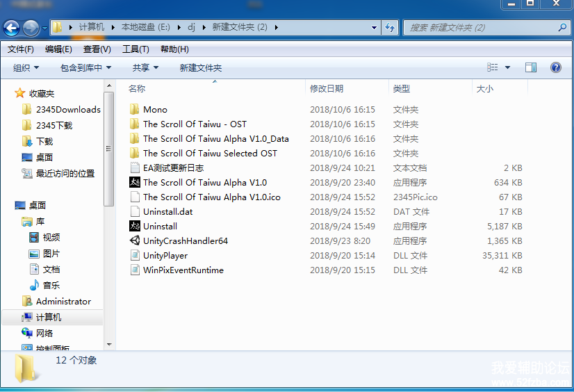Expand the 共享 dropdown
This screenshot has height=392, width=574.
pyautogui.click(x=145, y=67)
